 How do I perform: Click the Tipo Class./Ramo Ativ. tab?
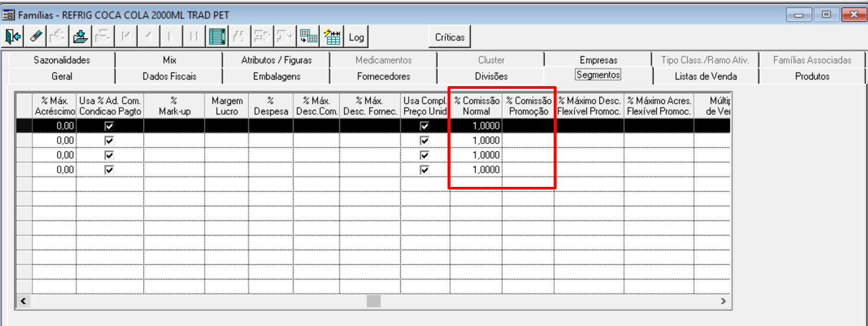705,60
